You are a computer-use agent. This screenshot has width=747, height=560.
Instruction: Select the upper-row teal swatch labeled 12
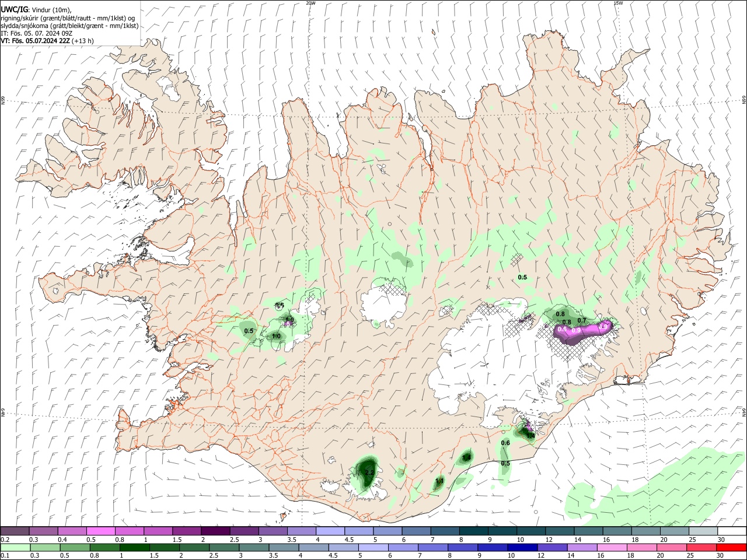pos(560,531)
